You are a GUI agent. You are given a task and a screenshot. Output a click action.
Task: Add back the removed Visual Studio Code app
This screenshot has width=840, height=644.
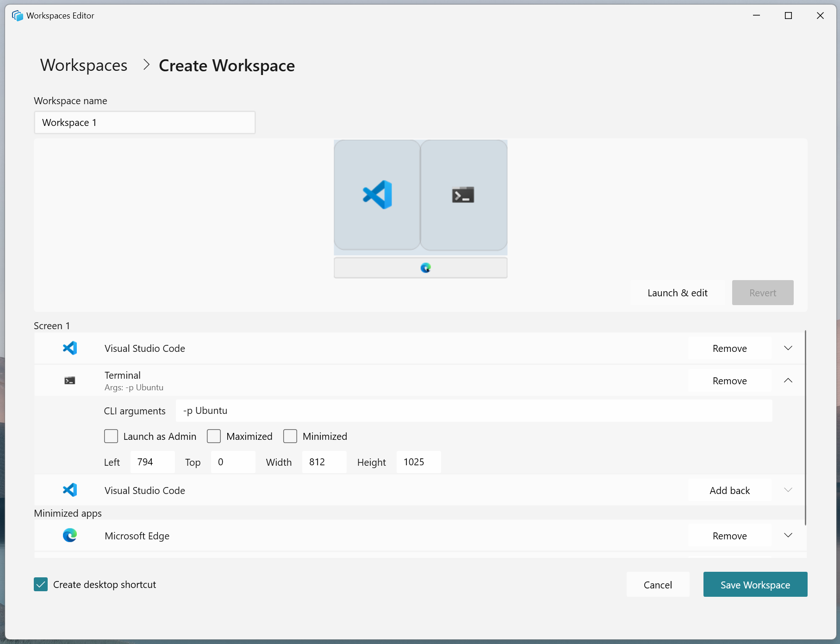(729, 490)
